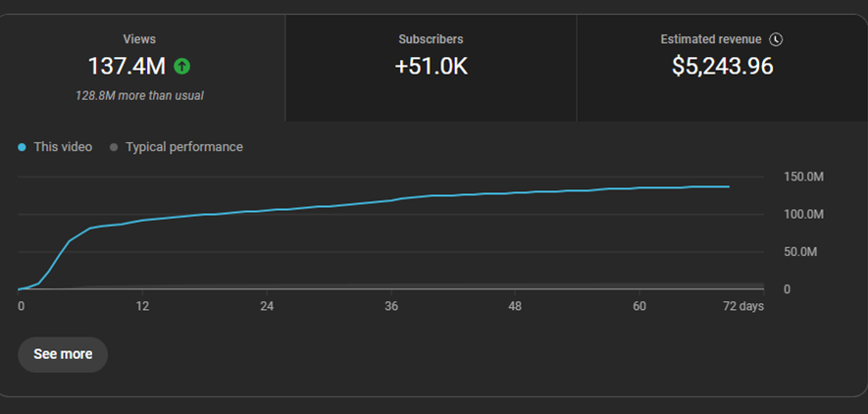Click the gray Typical performance legend dot

(114, 147)
